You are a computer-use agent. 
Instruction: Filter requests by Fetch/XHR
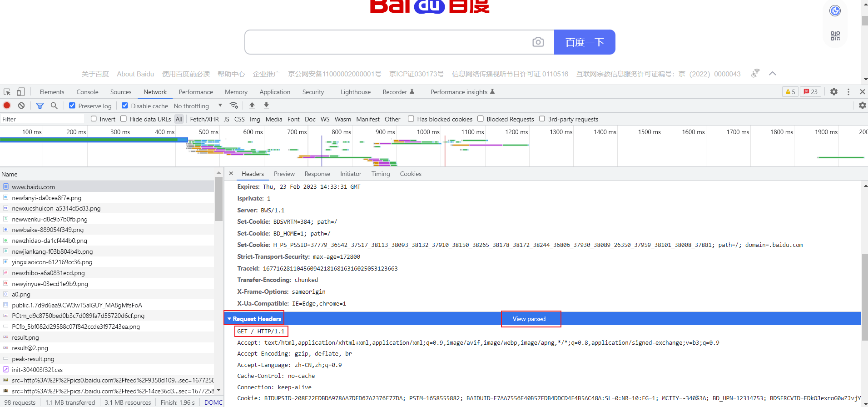(204, 119)
